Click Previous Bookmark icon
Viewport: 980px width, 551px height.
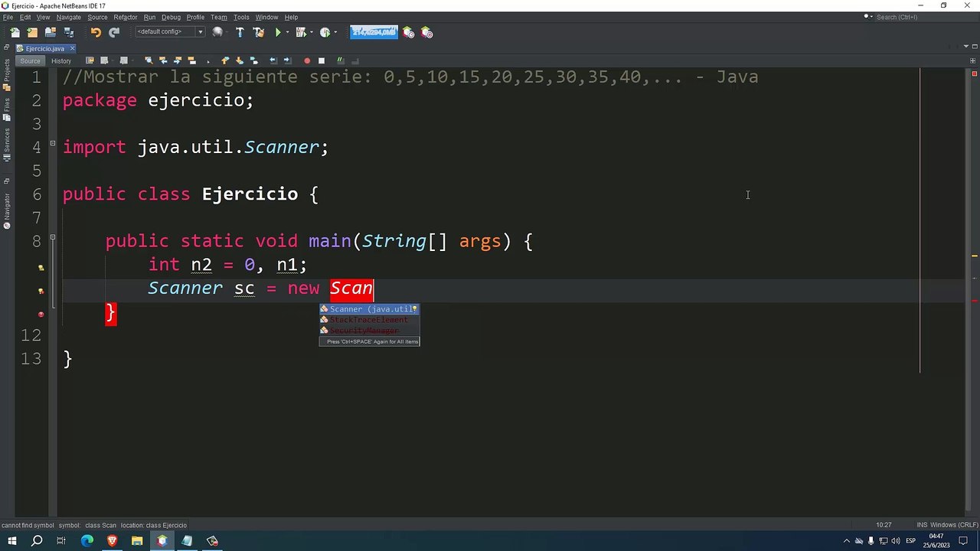coord(225,60)
